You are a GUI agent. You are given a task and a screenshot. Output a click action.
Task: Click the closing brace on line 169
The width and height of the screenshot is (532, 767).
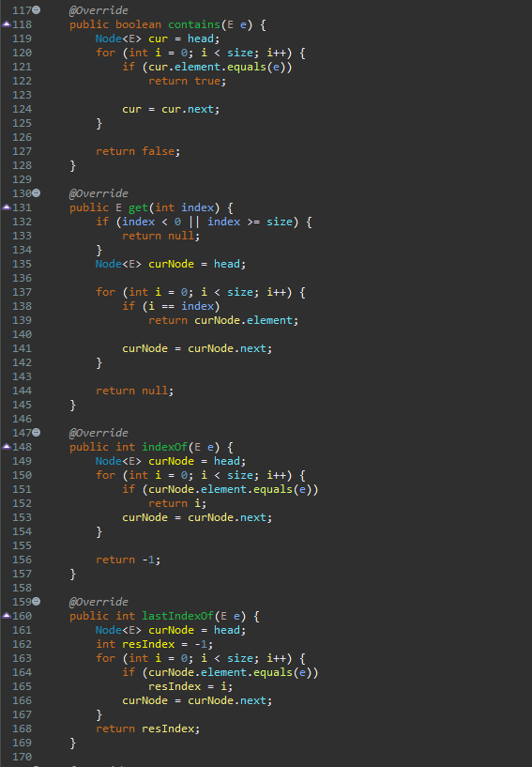(x=73, y=743)
